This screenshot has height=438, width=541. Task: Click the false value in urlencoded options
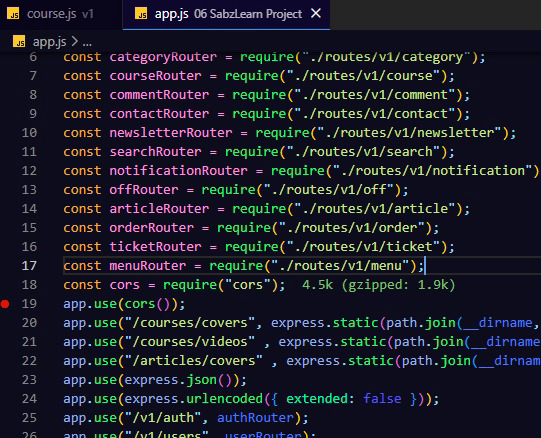point(382,399)
